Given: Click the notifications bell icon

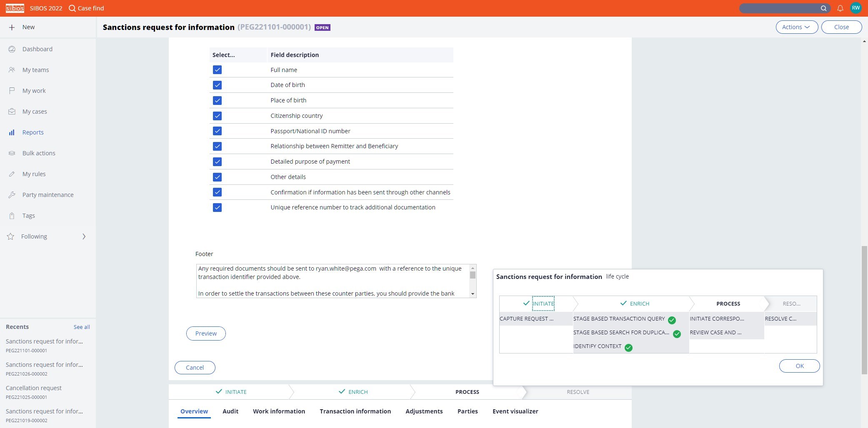Looking at the screenshot, I should tap(840, 8).
